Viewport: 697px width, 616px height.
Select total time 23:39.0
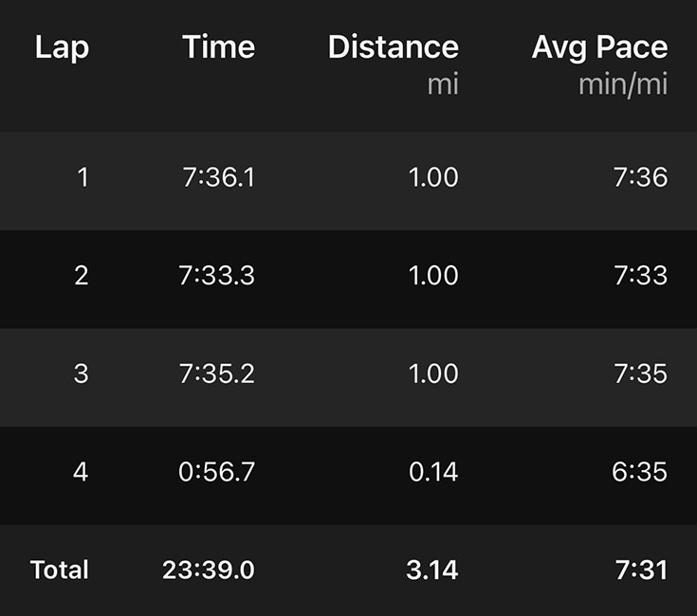[209, 570]
